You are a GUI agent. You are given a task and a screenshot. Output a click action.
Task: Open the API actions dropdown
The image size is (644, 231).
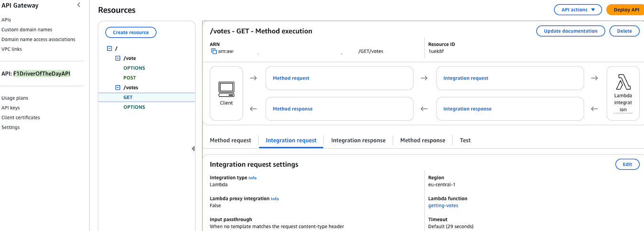pos(577,10)
